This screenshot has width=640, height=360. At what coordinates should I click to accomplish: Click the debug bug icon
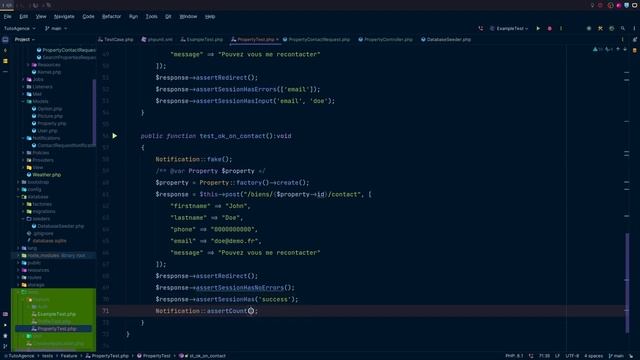549,29
